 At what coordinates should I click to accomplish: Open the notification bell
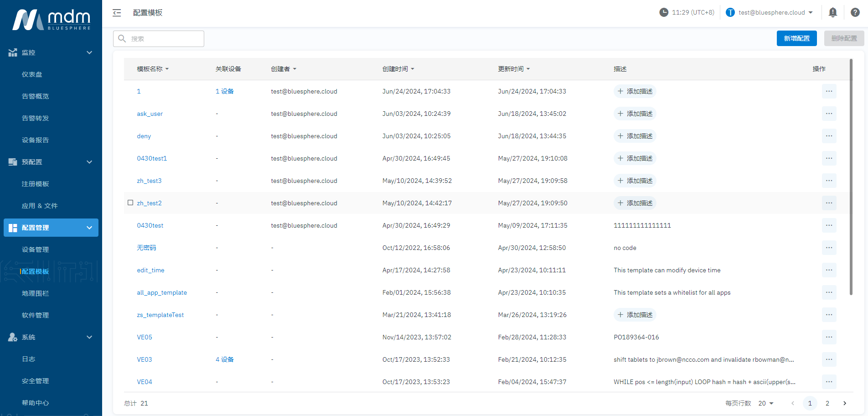(x=832, y=12)
